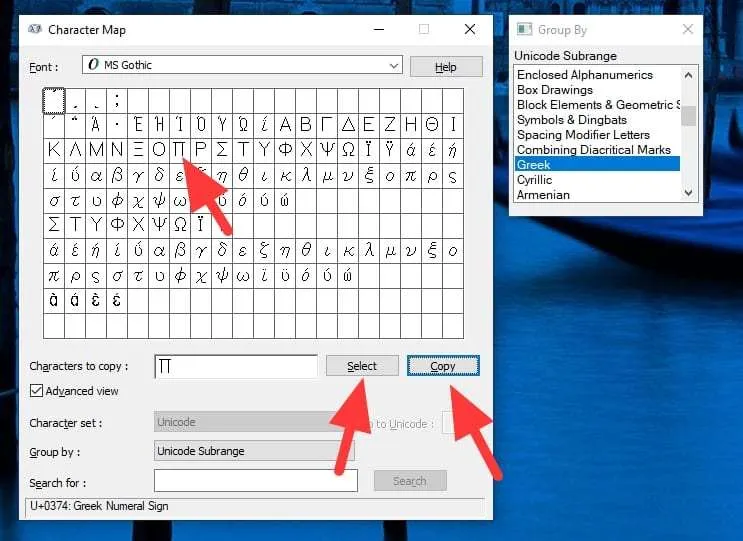Pick capital Kappa Κ character
The width and height of the screenshot is (743, 541).
point(54,150)
